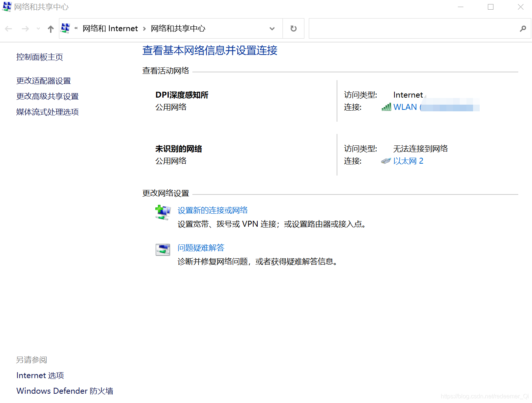Screen dimensions: 532x403
Task: Close the 网络和共享中心 window
Action: coord(521,7)
